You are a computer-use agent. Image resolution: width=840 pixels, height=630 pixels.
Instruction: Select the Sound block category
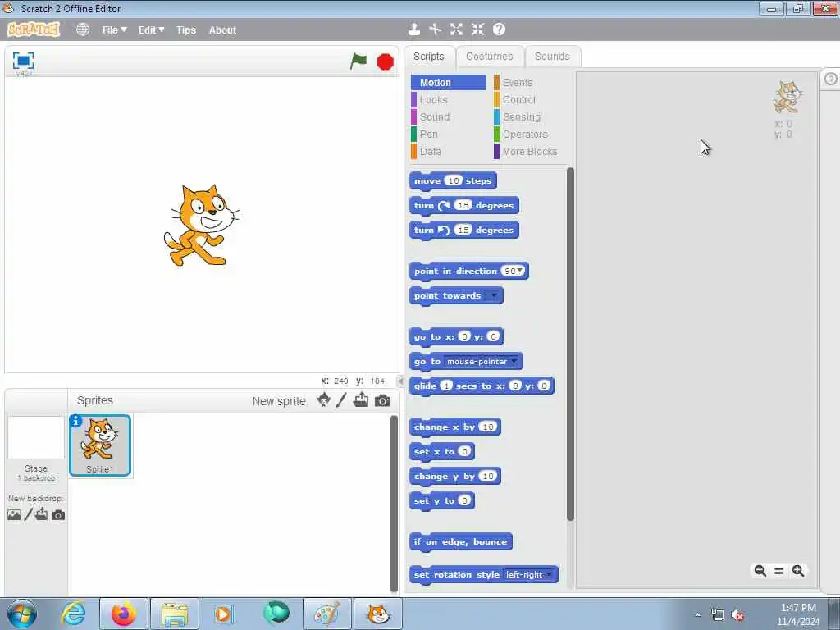click(x=448, y=116)
